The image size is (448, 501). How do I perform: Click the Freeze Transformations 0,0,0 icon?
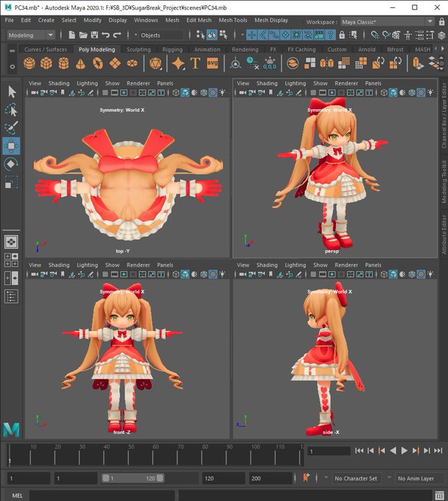(x=270, y=63)
